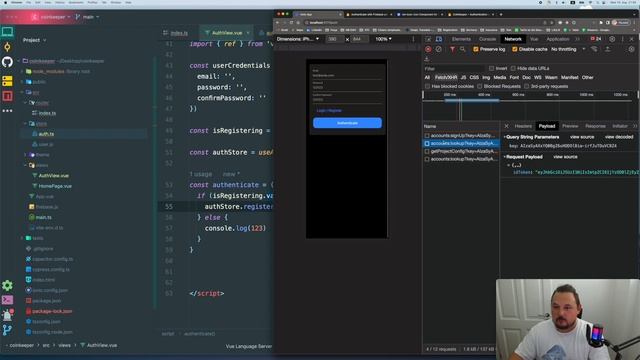Viewport: 640px width, 360px height.
Task: Click import HAR upload arrow icon
Action: (x=608, y=49)
